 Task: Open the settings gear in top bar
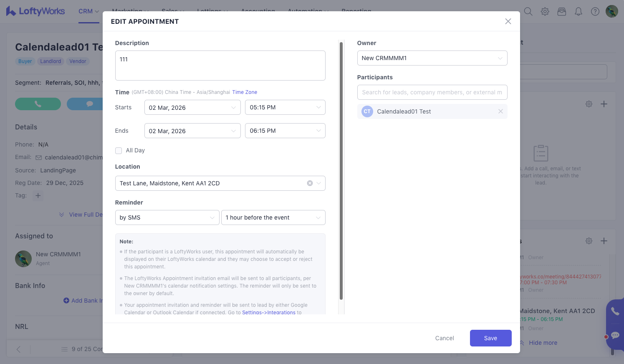(545, 11)
